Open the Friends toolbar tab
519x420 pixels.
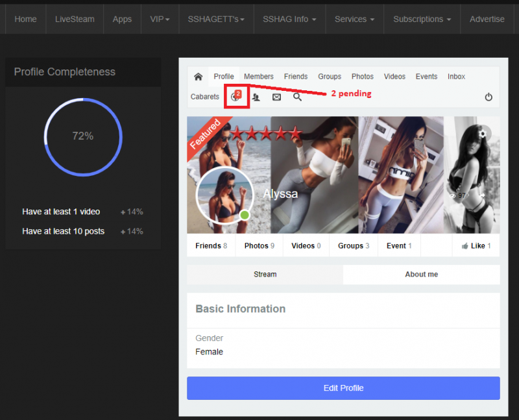(296, 77)
